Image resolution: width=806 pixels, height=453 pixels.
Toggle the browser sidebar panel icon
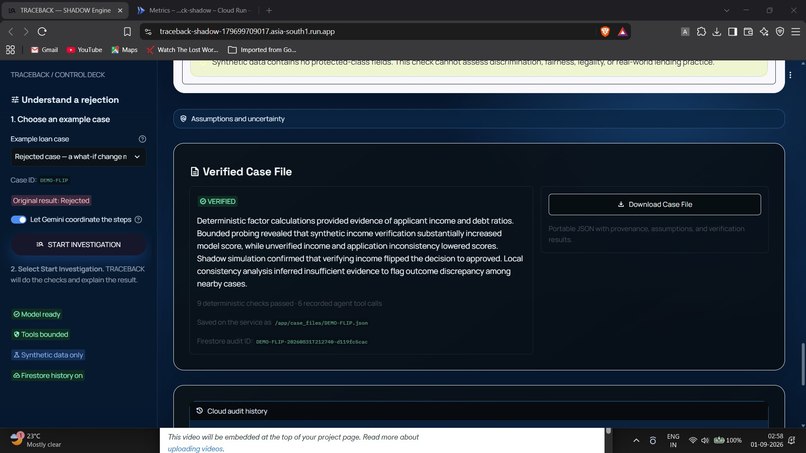[732, 32]
